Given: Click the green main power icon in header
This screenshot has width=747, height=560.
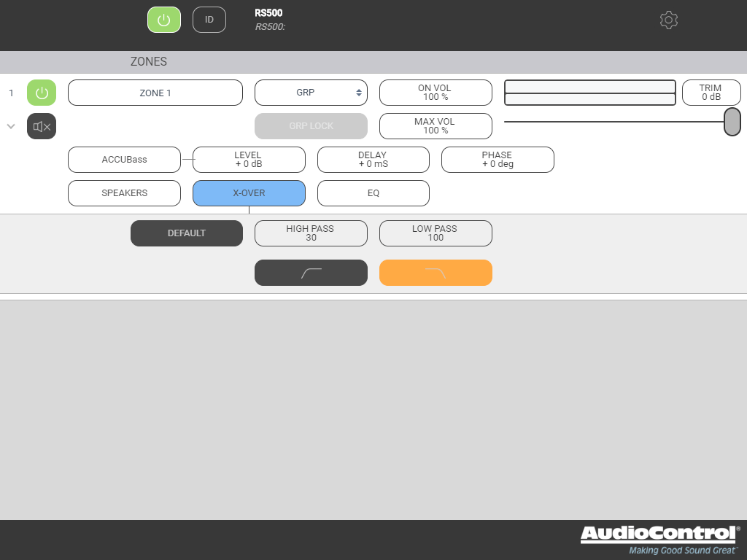Looking at the screenshot, I should 164,20.
